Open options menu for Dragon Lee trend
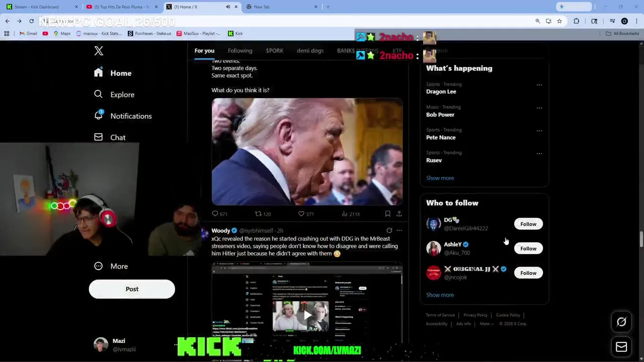The width and height of the screenshot is (644, 362). [539, 84]
